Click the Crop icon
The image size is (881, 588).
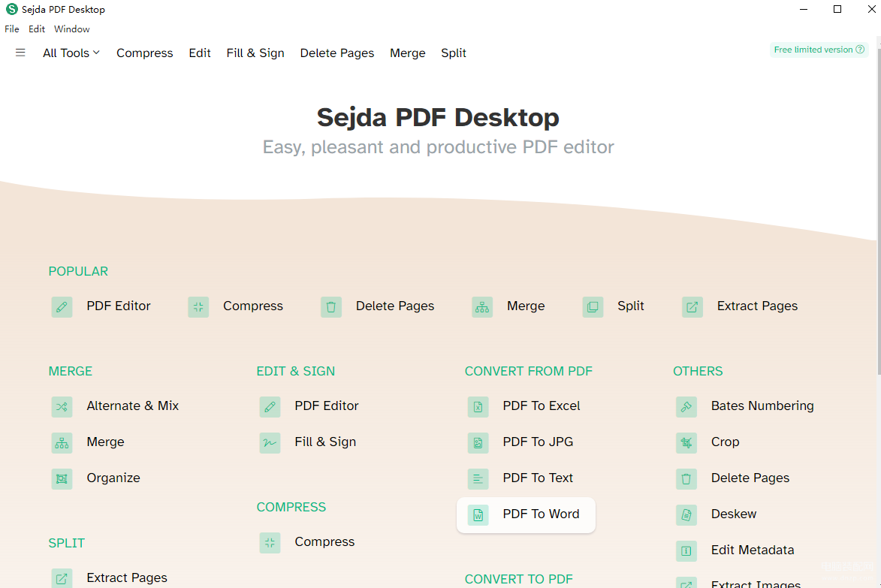point(686,443)
